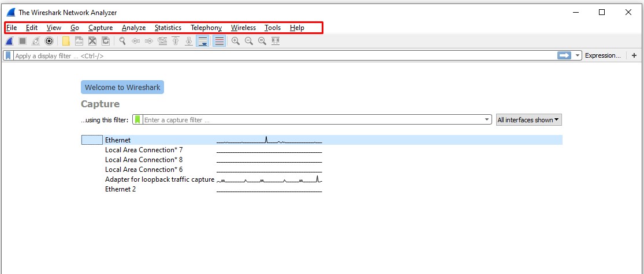
Task: Click the Welcome to Wireshark banner
Action: click(122, 87)
